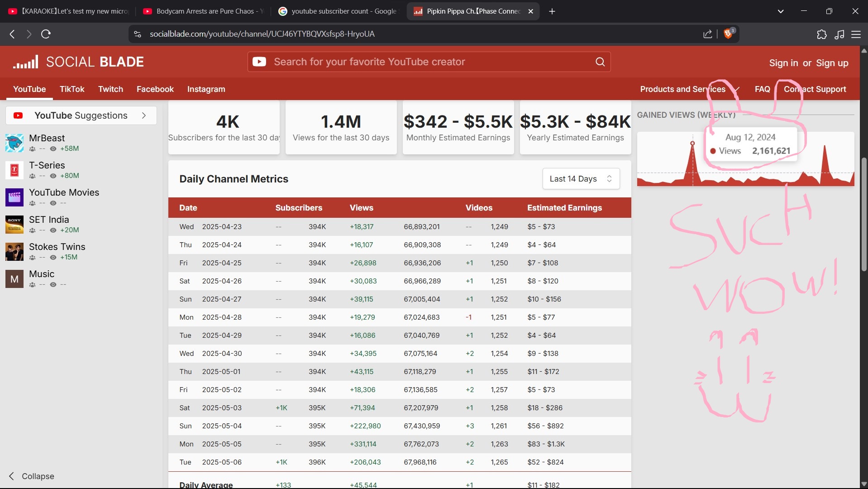Screen dimensions: 868x489
Task: Select the TikTok platform tab
Action: pyautogui.click(x=72, y=89)
